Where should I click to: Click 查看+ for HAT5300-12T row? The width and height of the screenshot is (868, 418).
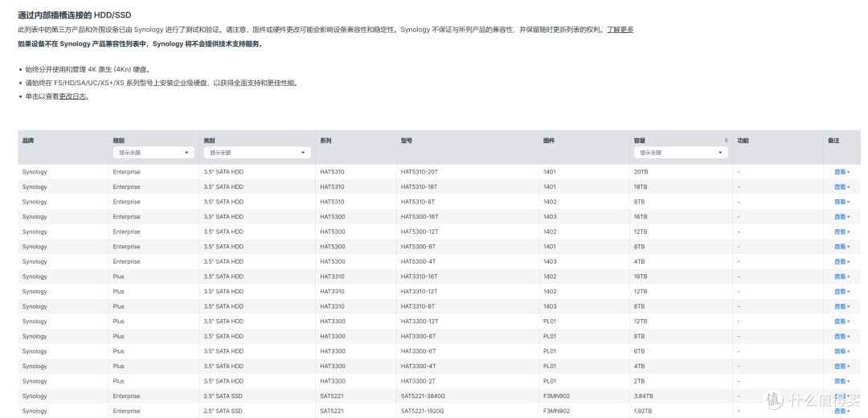tap(842, 232)
